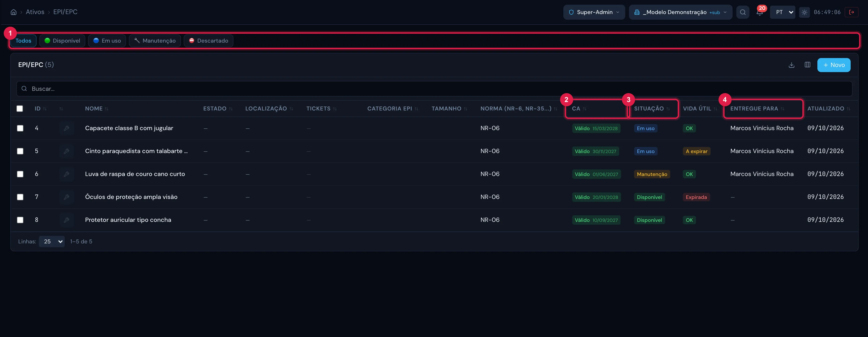Click wrench icon for Óculos de proteção row
868x337 pixels.
click(66, 197)
